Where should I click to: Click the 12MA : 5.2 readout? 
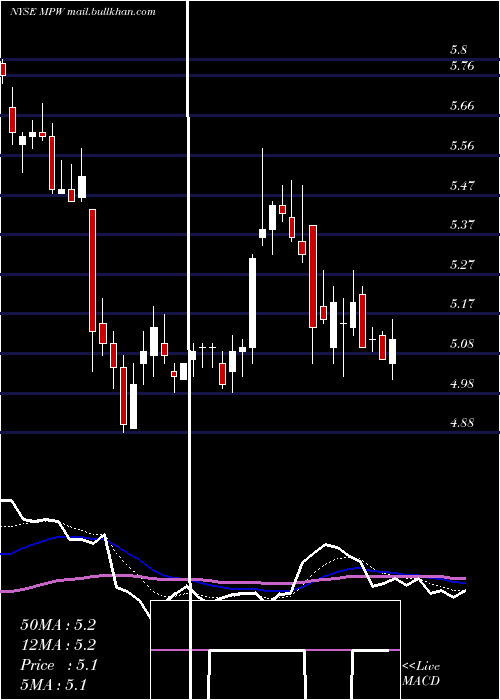click(58, 645)
